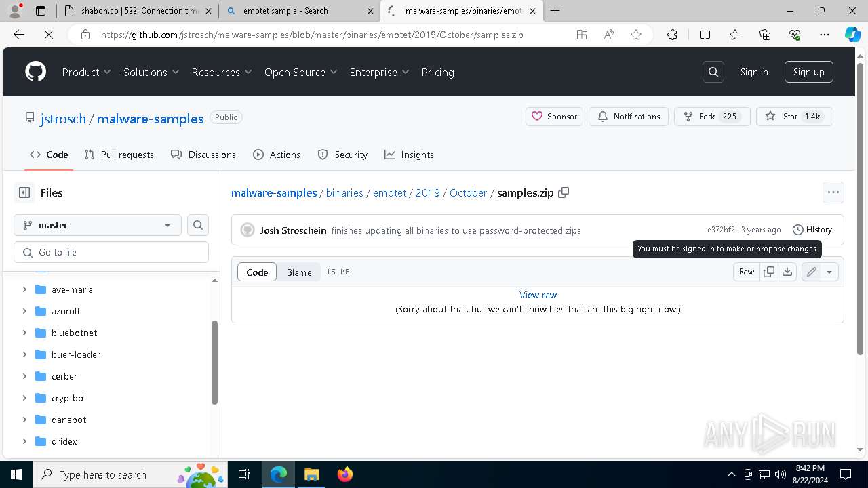Expand the Resources menu
The image size is (868, 488).
click(222, 72)
